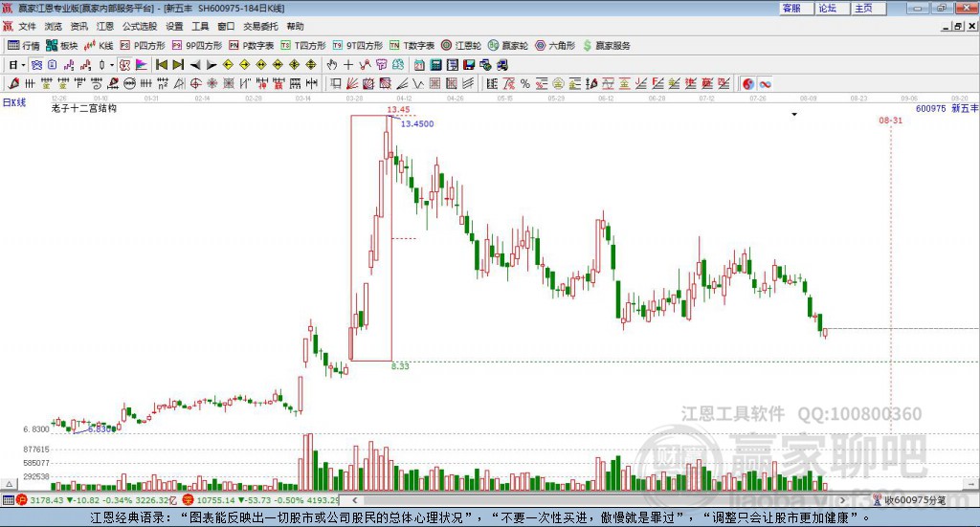Open the 9P四方形 tool
The width and height of the screenshot is (980, 527).
coord(197,46)
